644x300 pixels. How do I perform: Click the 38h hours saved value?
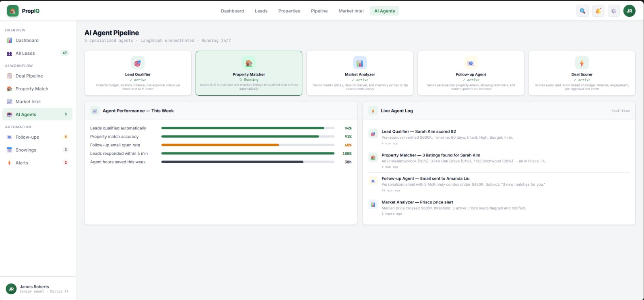348,162
